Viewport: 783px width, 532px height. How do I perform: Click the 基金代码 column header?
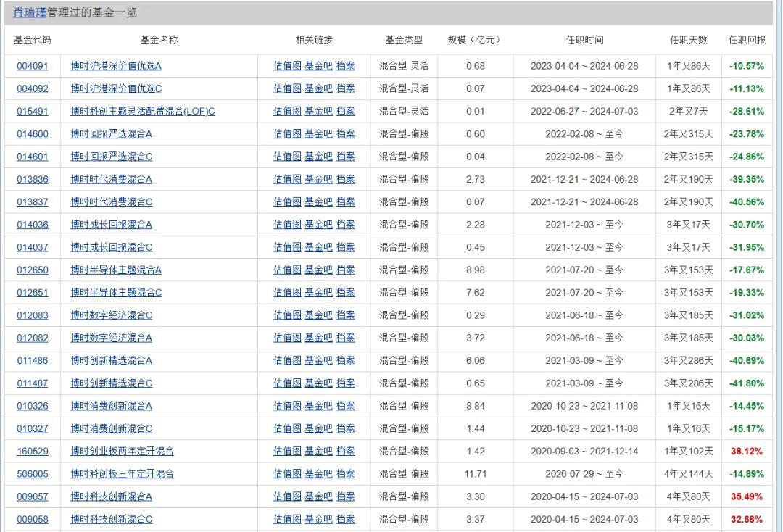(33, 40)
